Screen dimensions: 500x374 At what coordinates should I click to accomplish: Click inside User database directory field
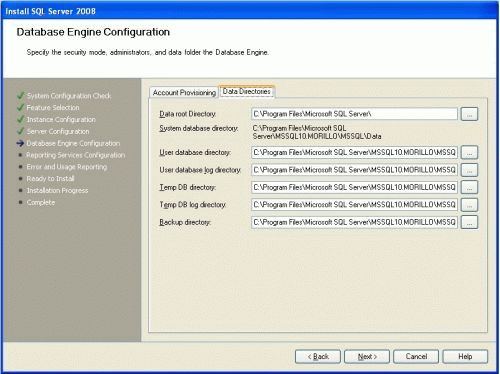pos(354,152)
